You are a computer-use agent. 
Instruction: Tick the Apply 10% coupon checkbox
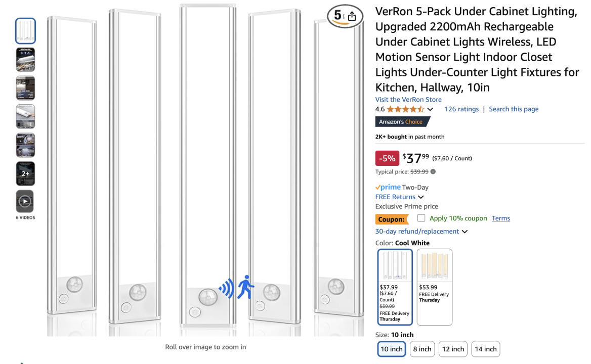click(x=421, y=218)
